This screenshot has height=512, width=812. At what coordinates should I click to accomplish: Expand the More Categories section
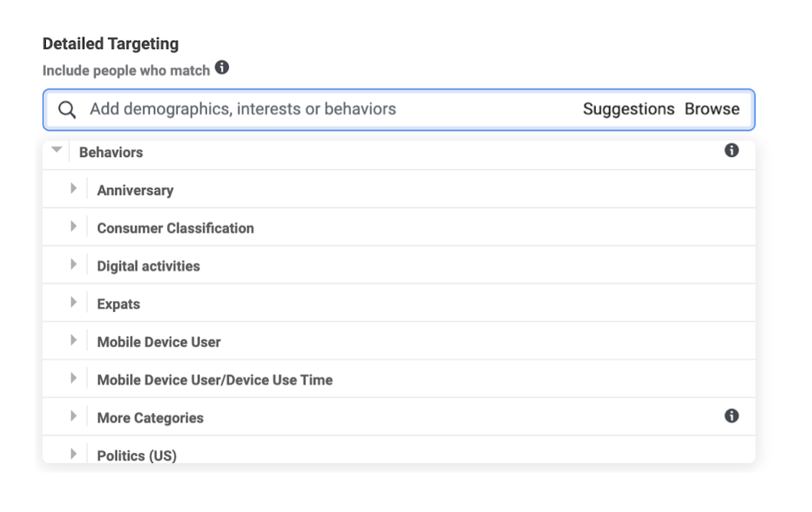click(x=74, y=416)
